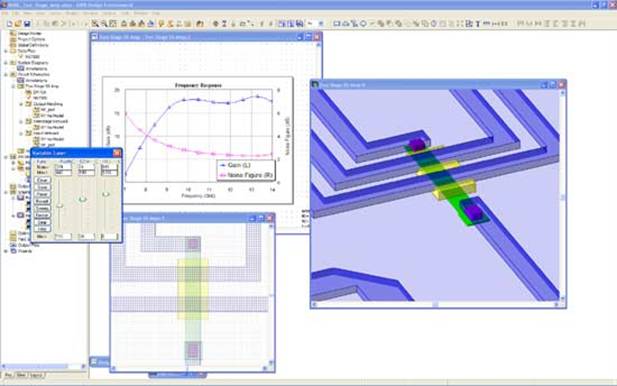Select the Rectangle draw tool icon

coord(337,24)
